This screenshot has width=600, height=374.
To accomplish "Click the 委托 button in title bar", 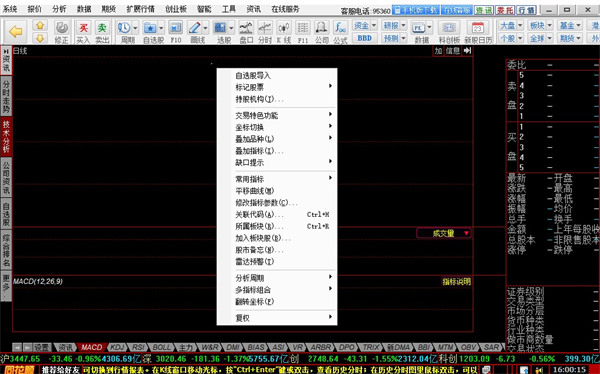I will coord(505,10).
